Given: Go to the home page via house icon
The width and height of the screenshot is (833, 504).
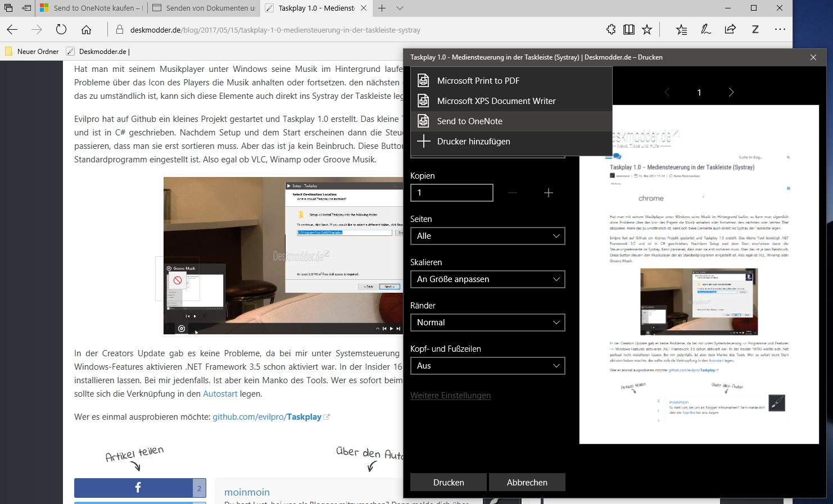Looking at the screenshot, I should pos(86,30).
